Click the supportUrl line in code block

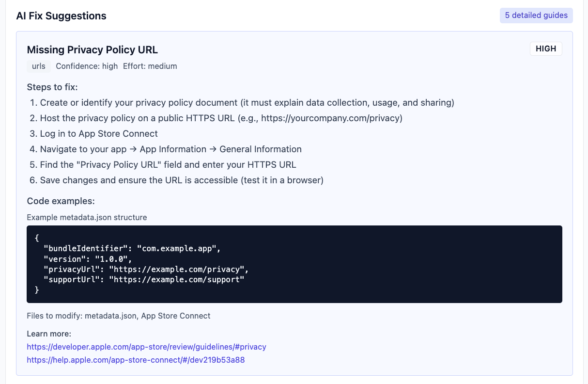click(144, 279)
